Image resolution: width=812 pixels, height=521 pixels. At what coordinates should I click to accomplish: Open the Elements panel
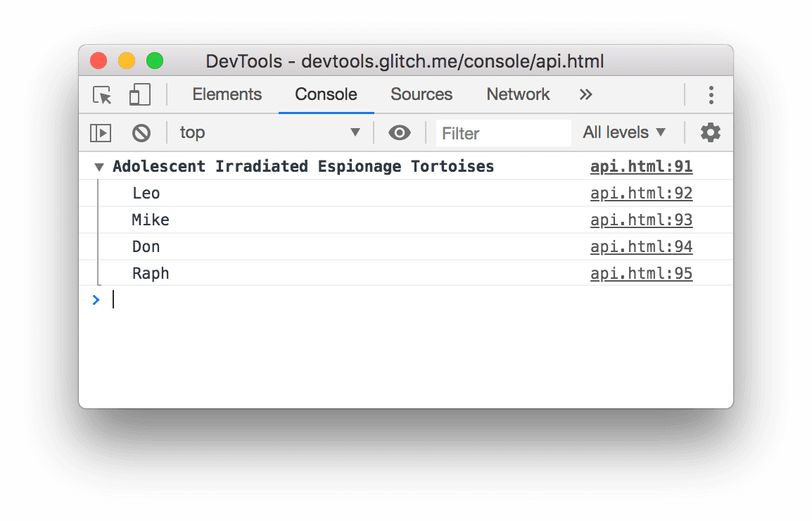[227, 94]
